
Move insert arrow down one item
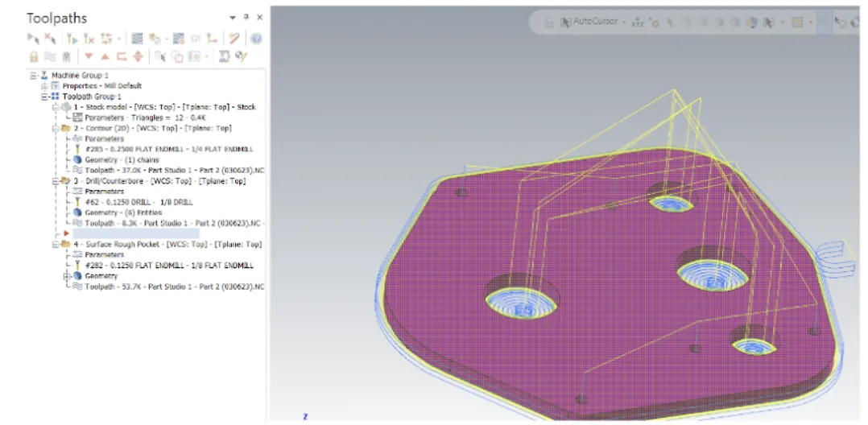point(89,56)
